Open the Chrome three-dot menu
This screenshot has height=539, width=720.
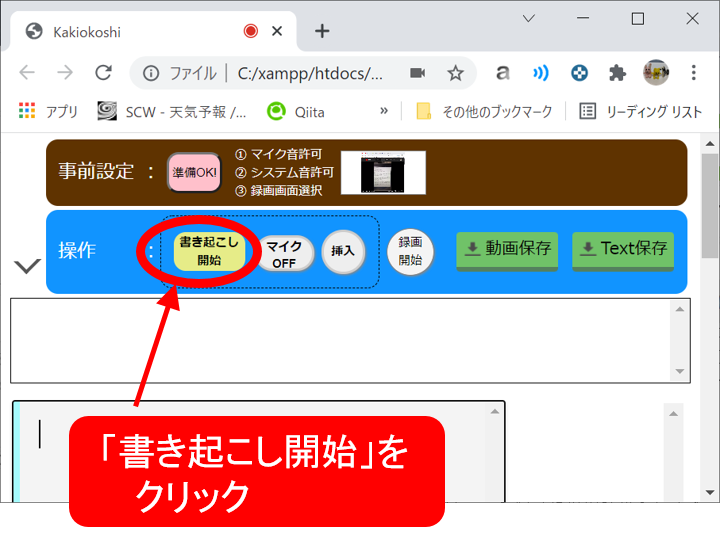(x=693, y=73)
